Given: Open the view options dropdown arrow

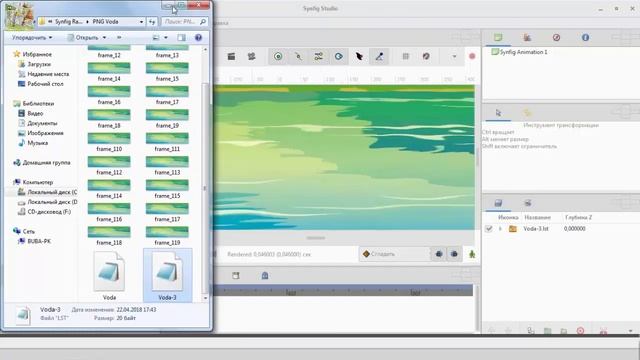Looking at the screenshot, I should click(166, 38).
